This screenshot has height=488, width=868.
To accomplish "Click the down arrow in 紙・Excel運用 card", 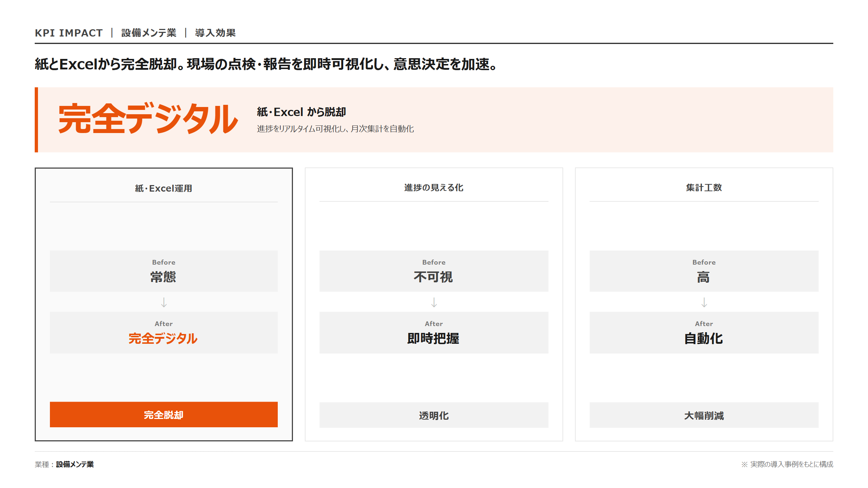I will point(164,302).
